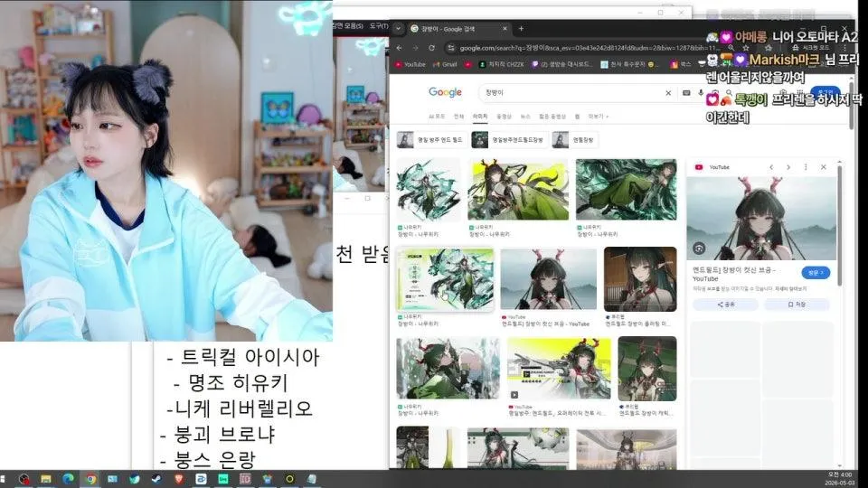Open the preview title link to YouTube
Image resolution: width=868 pixels, height=488 pixels.
[733, 275]
